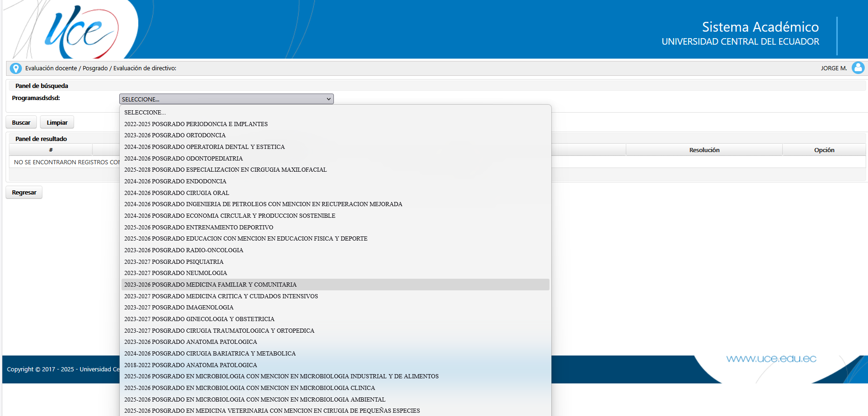Select 2023-2027 Posgrado Imagenologia
The width and height of the screenshot is (868, 416).
179,308
